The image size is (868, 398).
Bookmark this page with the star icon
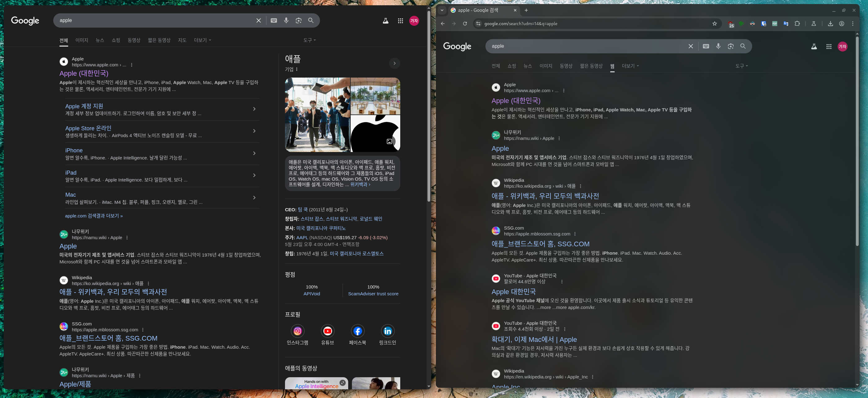715,24
